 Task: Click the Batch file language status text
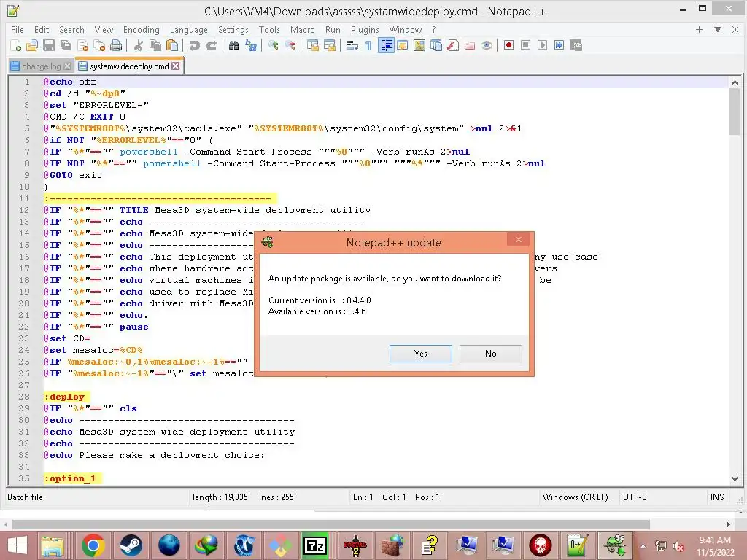(x=25, y=497)
